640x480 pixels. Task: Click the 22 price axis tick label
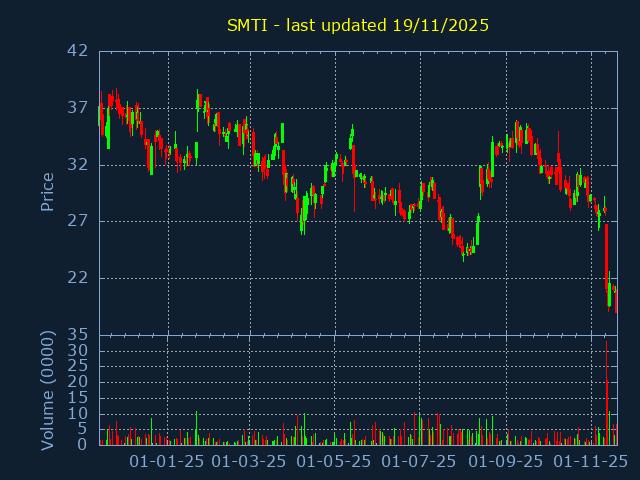click(78, 278)
